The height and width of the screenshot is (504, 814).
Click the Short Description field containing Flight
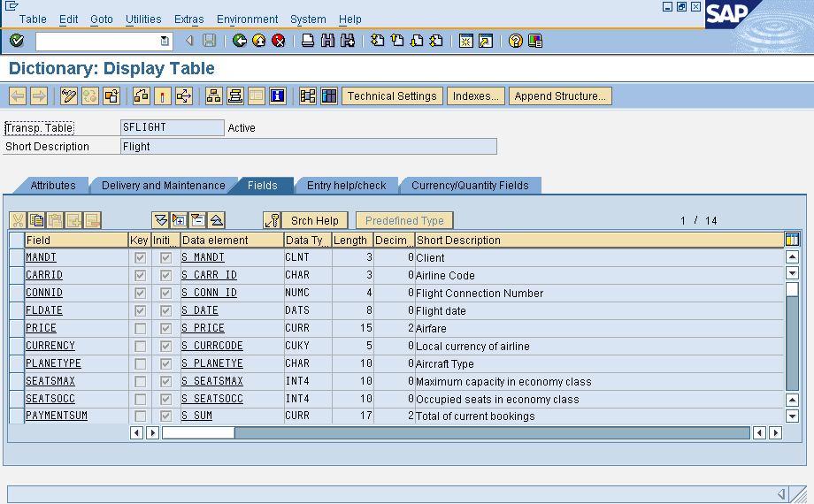309,147
